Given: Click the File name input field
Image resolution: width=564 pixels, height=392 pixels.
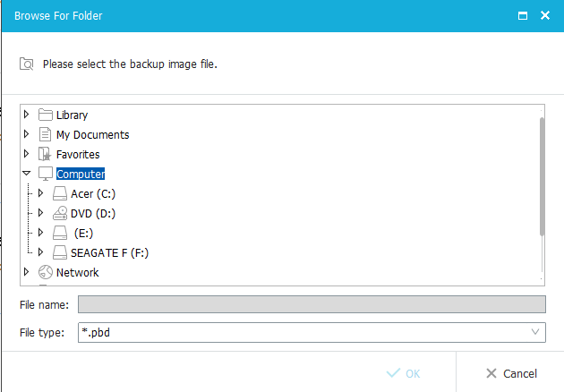Looking at the screenshot, I should coord(312,305).
